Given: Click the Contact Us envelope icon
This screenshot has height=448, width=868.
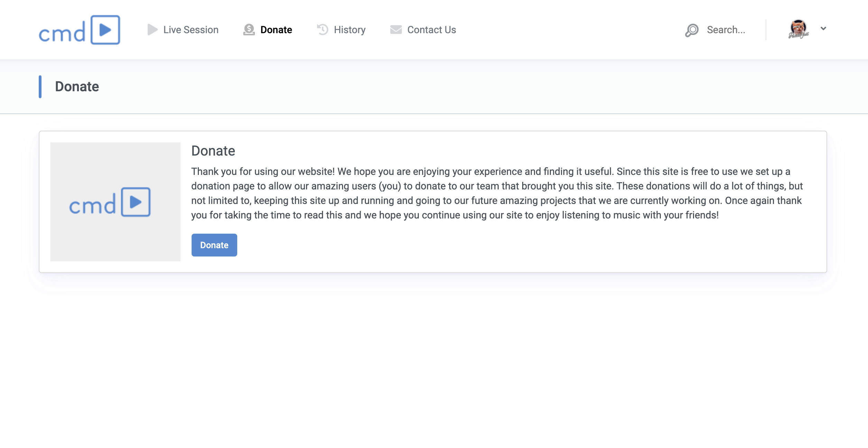Looking at the screenshot, I should click(x=396, y=30).
